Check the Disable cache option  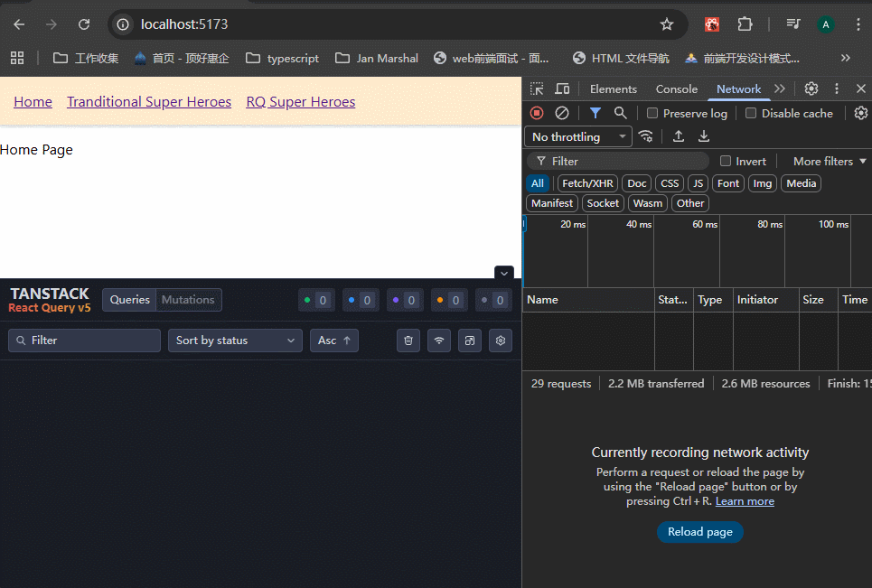(751, 113)
